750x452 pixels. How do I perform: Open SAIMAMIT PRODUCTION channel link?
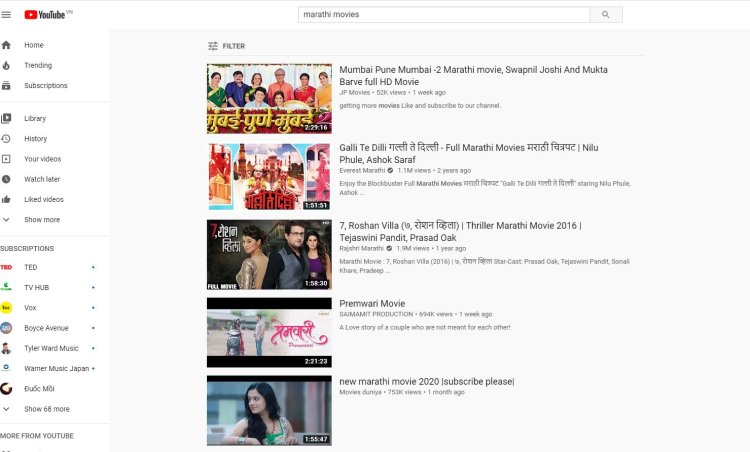[x=376, y=314]
